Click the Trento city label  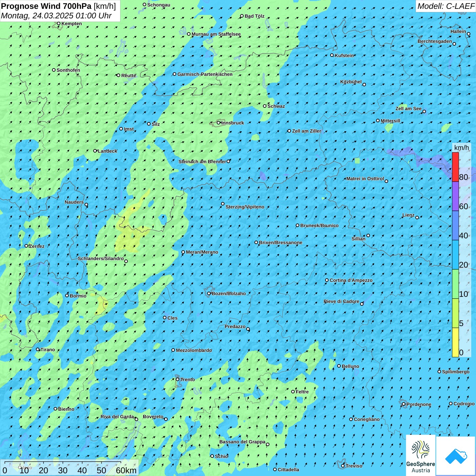[x=188, y=379]
